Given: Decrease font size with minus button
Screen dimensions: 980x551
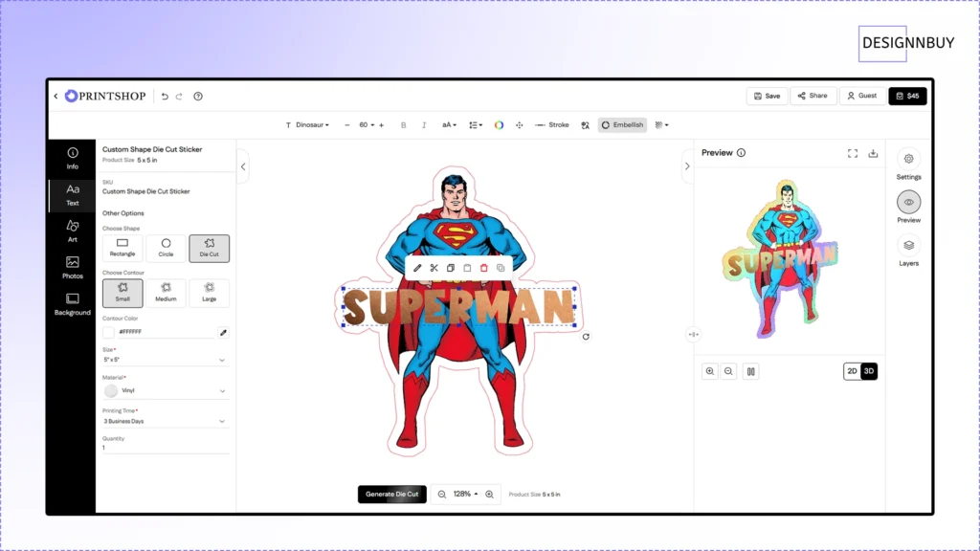Looking at the screenshot, I should click(x=346, y=125).
